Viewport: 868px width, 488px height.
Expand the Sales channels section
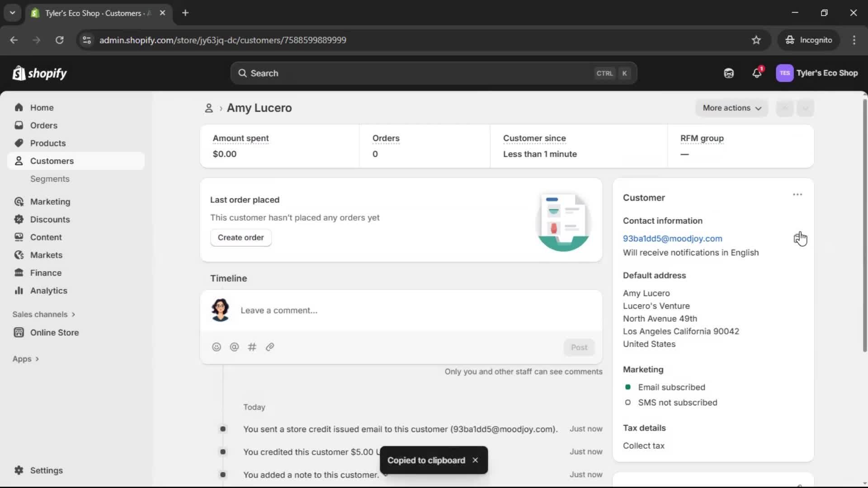pyautogui.click(x=44, y=314)
